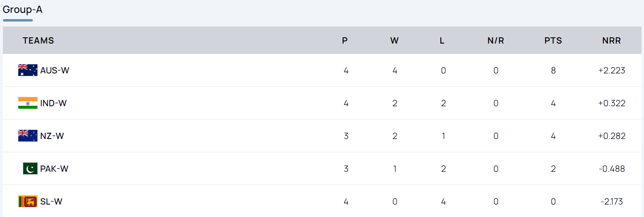Select the SL-W team name
The height and width of the screenshot is (217, 644).
(51, 202)
